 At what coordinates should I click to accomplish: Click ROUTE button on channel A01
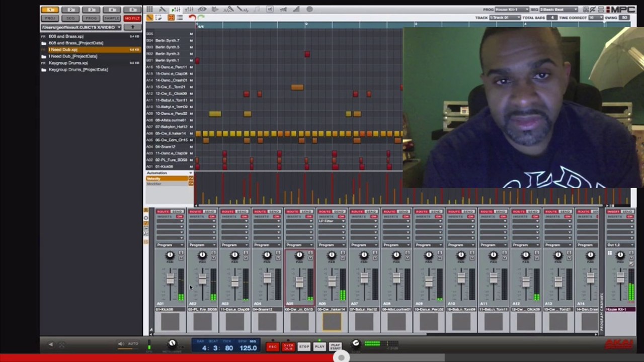(x=163, y=212)
